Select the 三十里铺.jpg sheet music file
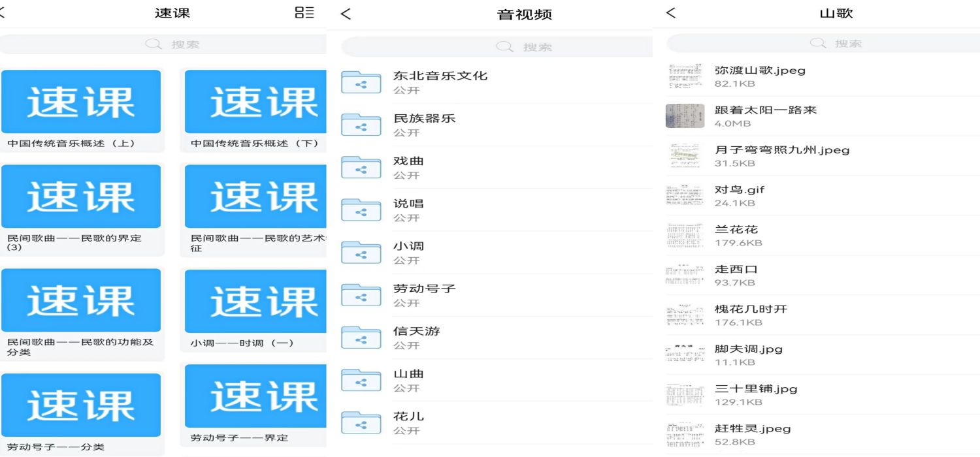 [755, 389]
